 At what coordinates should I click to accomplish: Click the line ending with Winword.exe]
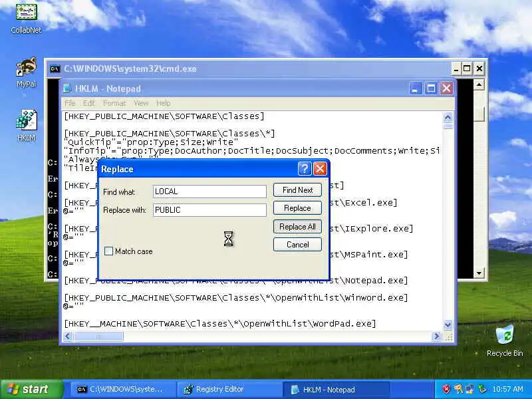coord(236,298)
